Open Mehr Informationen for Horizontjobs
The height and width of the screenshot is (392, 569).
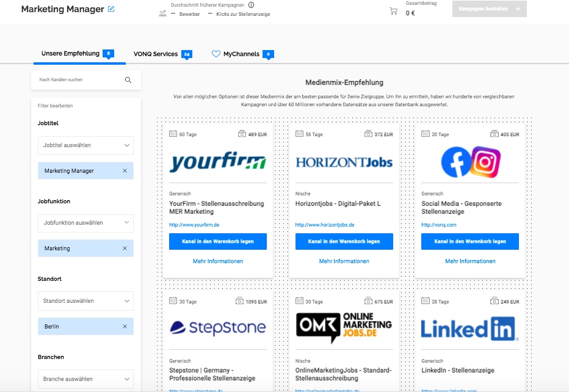click(344, 261)
